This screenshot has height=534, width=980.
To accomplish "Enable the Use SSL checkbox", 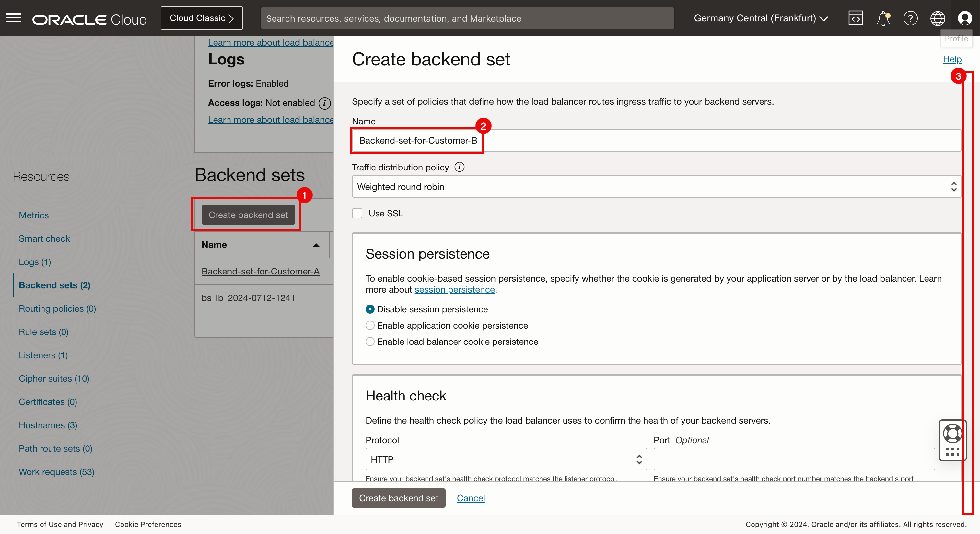I will tap(357, 213).
